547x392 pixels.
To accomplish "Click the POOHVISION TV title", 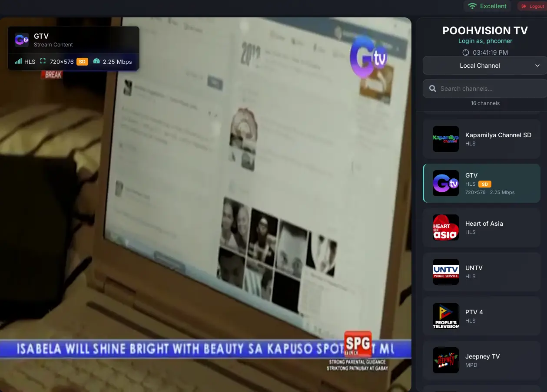I will pyautogui.click(x=485, y=30).
